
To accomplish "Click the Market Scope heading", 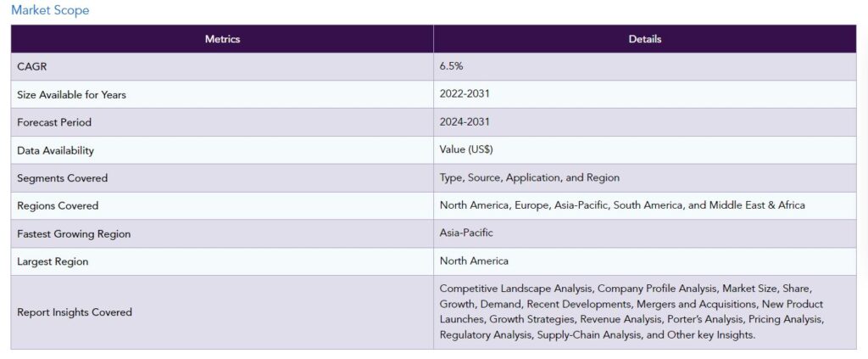I will pos(50,10).
